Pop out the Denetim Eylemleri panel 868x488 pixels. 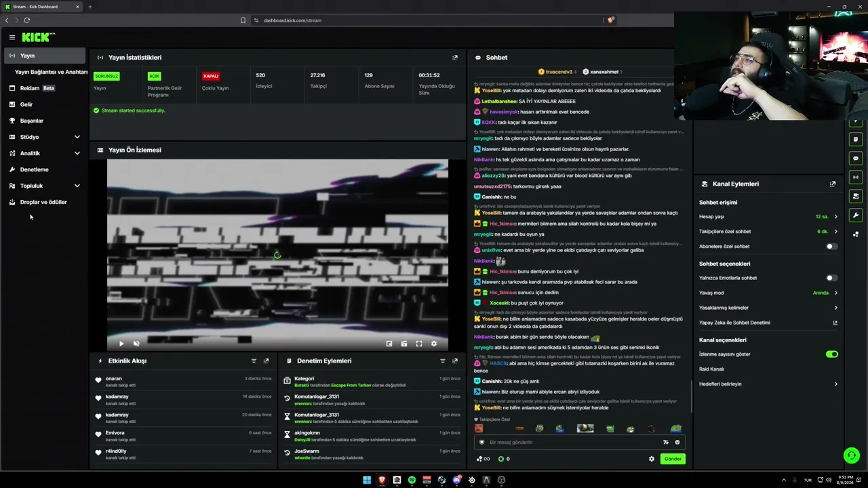coord(455,361)
